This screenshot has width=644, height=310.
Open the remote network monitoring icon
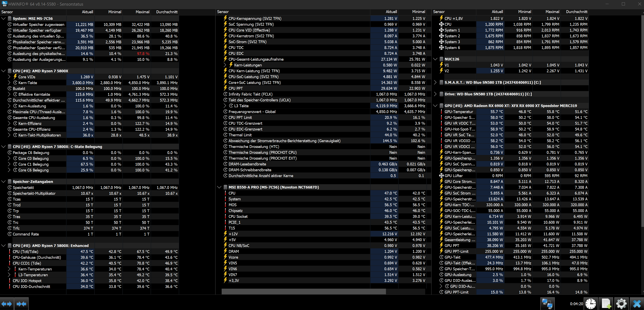(547, 304)
